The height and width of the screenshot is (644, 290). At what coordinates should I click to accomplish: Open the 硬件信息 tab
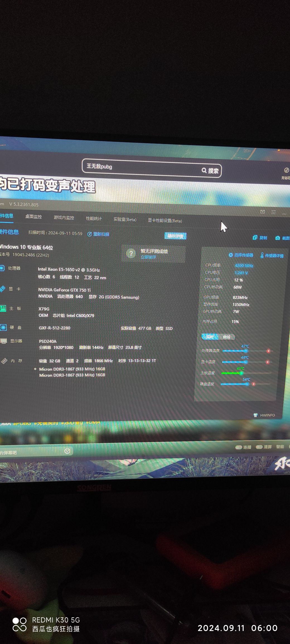[x=6, y=216]
